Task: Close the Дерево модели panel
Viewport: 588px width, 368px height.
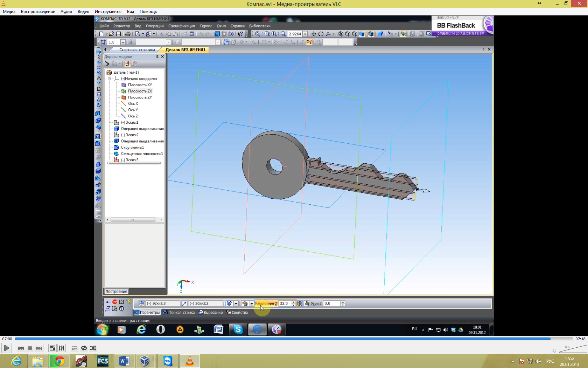Action: coord(162,57)
